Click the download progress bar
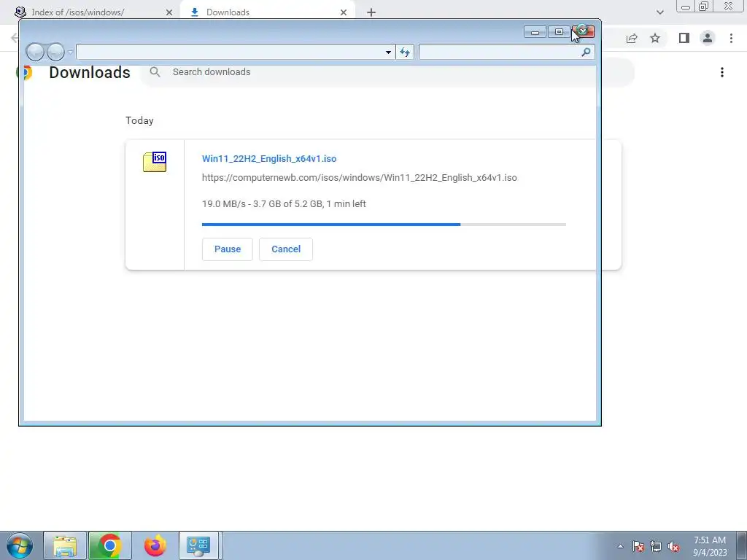Screen dimensions: 747x560 pyautogui.click(x=384, y=225)
